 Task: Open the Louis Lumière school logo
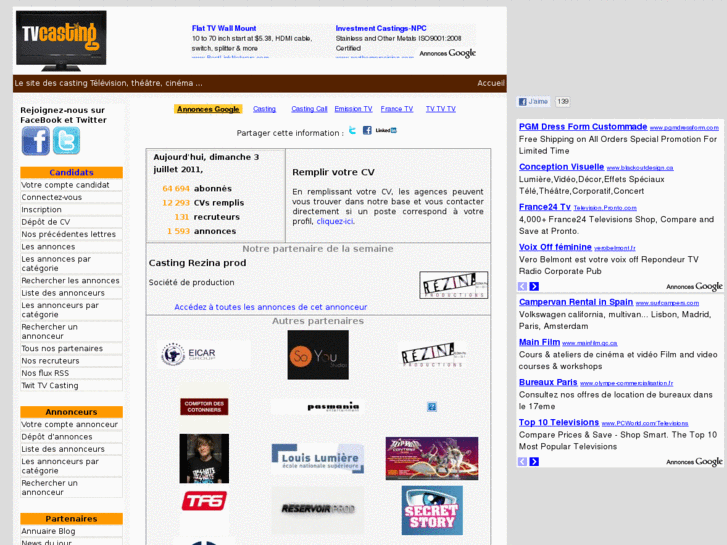point(318,458)
